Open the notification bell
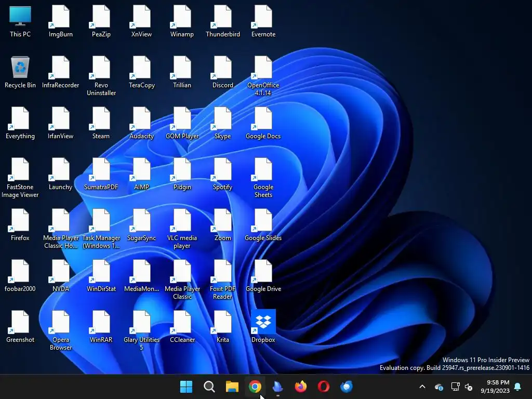The width and height of the screenshot is (532, 399). [518, 387]
